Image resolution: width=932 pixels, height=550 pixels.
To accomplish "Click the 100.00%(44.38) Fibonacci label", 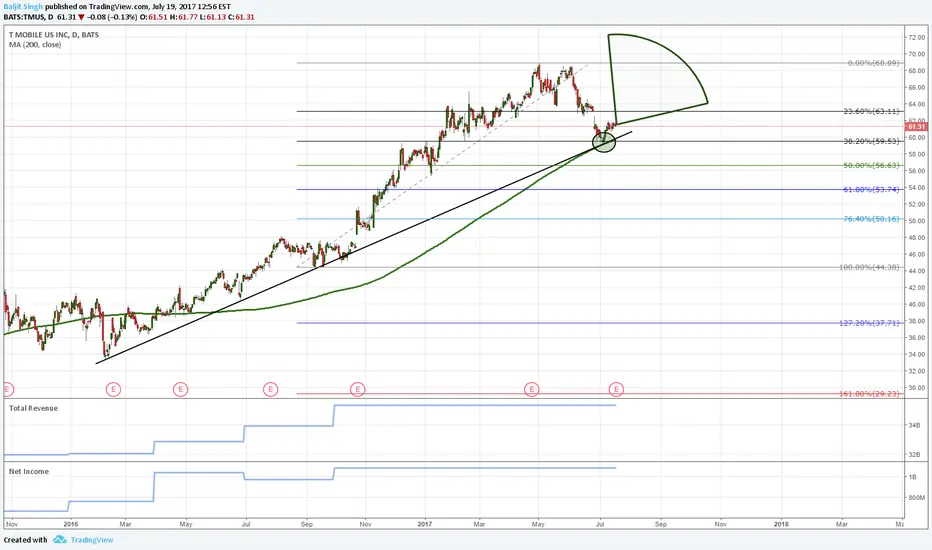I will 870,268.
